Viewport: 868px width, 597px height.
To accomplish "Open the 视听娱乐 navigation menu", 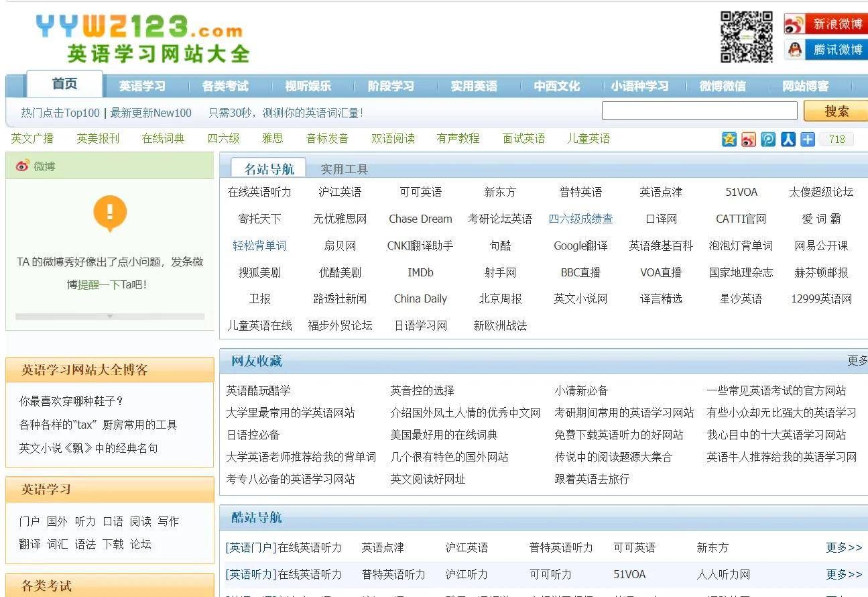I will coord(308,86).
